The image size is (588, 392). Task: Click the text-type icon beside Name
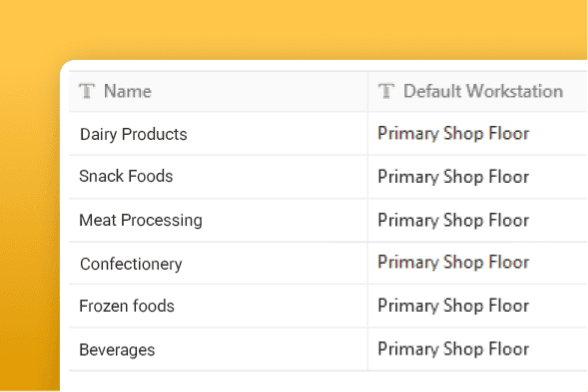[87, 91]
